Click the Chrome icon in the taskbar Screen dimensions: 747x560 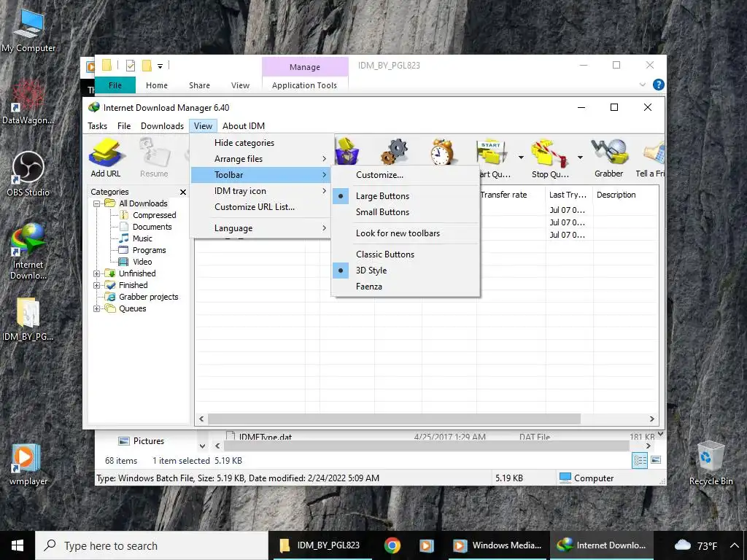point(392,545)
